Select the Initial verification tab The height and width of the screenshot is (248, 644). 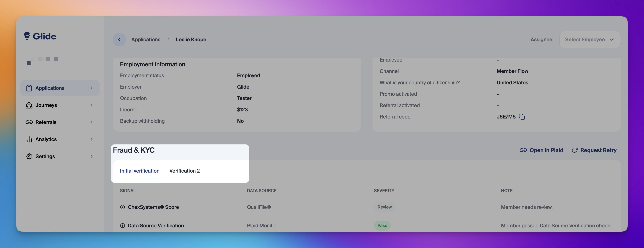tap(139, 171)
